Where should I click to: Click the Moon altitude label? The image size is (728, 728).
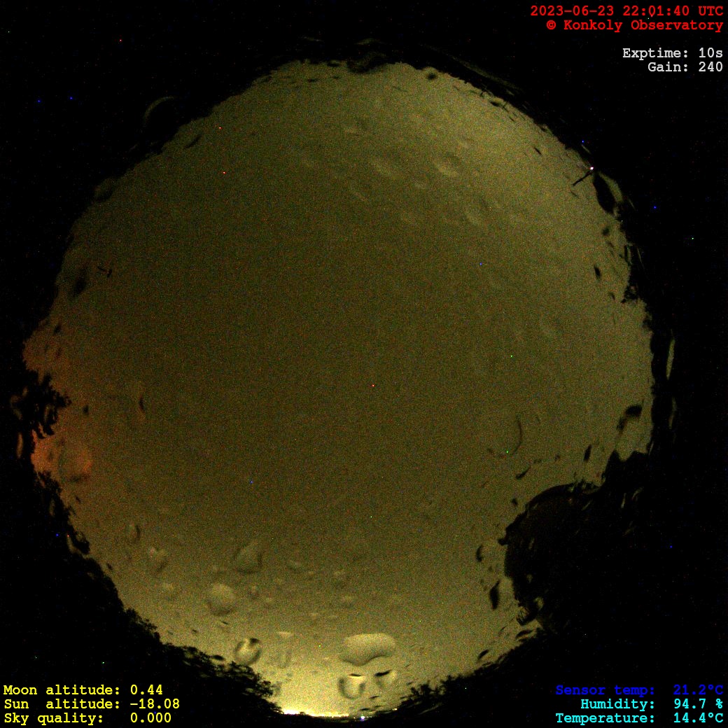pos(62,690)
